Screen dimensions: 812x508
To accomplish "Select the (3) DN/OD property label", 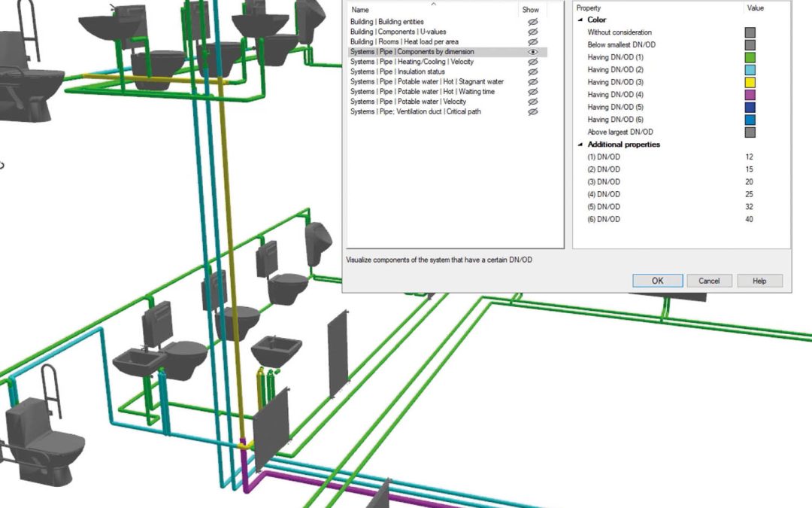I will click(x=603, y=181).
